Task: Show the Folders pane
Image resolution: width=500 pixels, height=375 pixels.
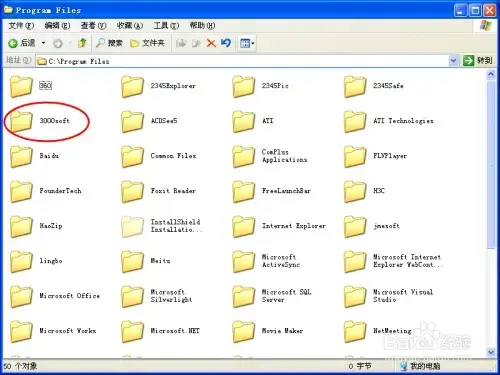Action: point(147,43)
